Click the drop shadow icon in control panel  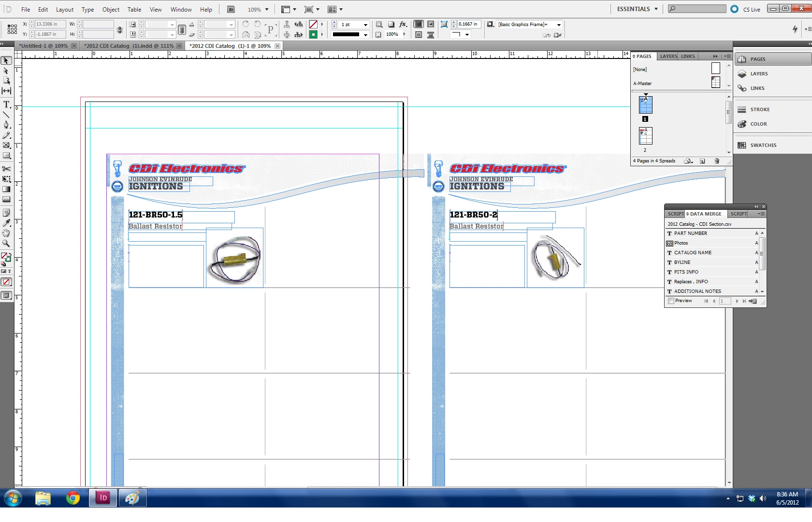[x=391, y=24]
